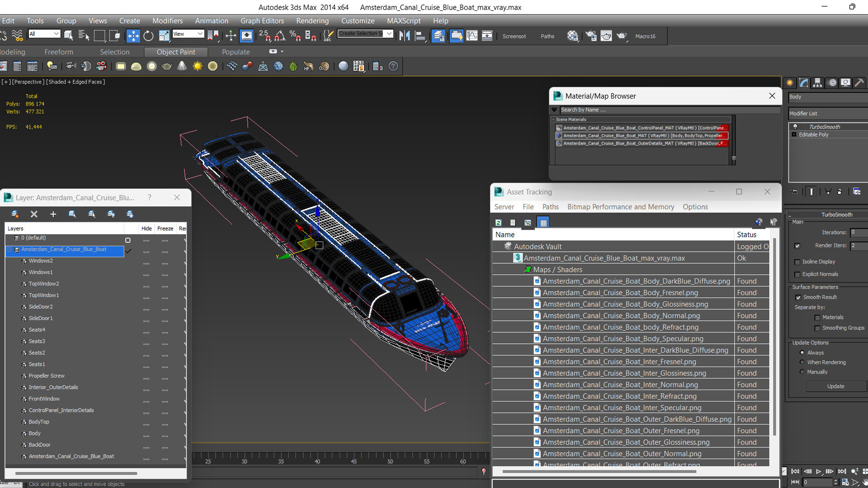
Task: Click the Paths toolbar button
Action: (x=547, y=36)
